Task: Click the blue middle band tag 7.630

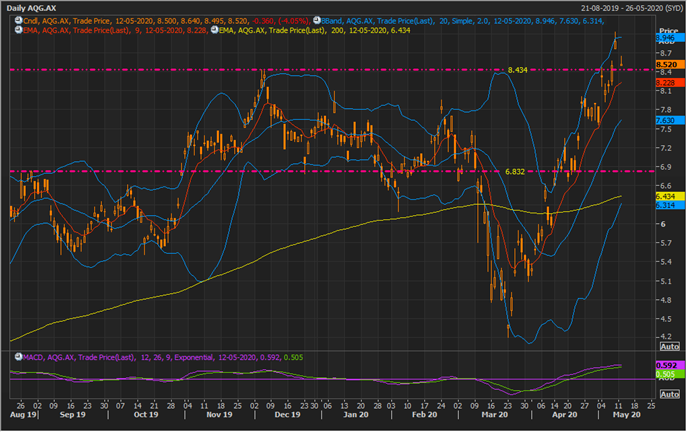Action: 670,120
